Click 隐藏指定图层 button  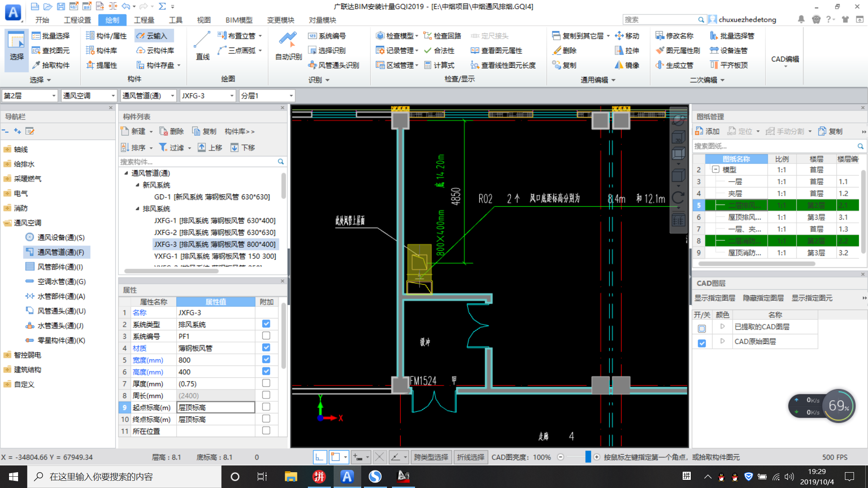tap(763, 298)
